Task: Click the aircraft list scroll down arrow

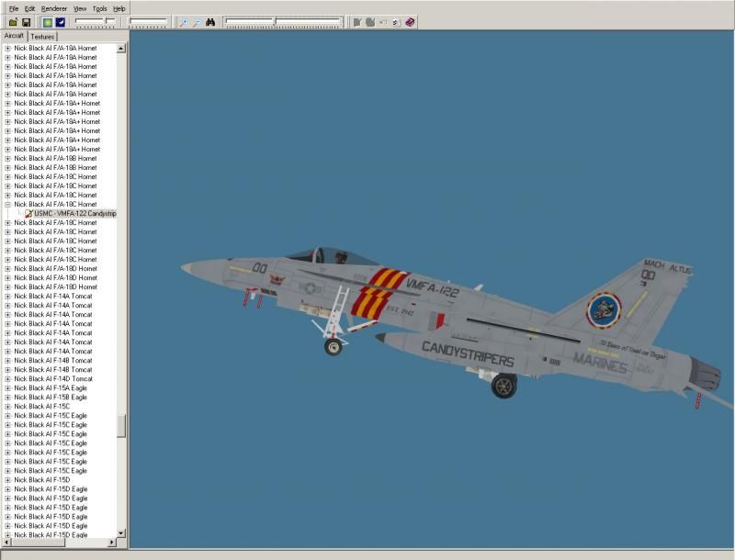Action: [x=121, y=533]
